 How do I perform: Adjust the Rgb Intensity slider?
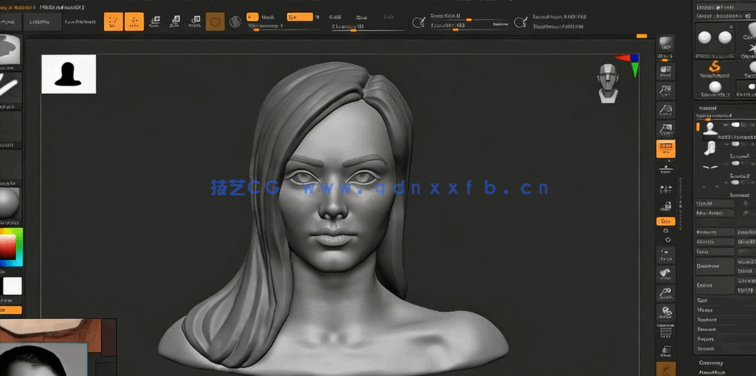pos(284,28)
